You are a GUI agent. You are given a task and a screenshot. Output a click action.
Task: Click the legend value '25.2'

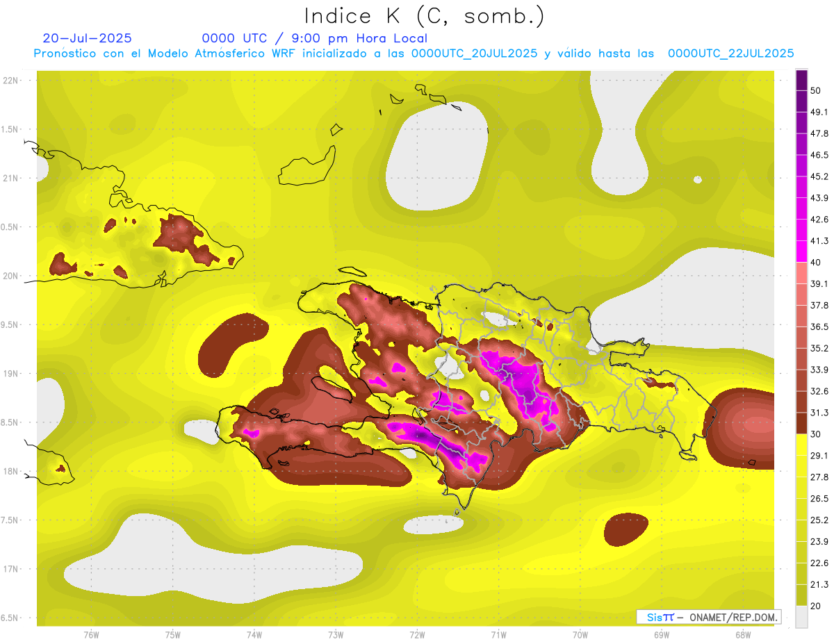819,520
